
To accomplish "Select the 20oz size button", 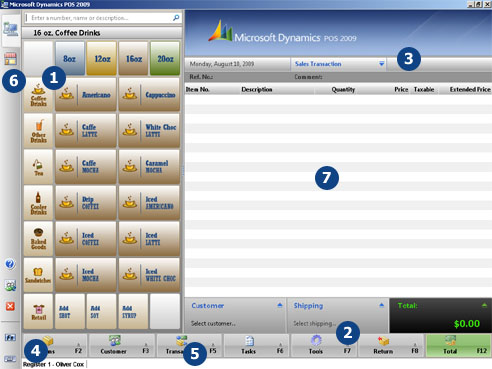I will pyautogui.click(x=165, y=59).
